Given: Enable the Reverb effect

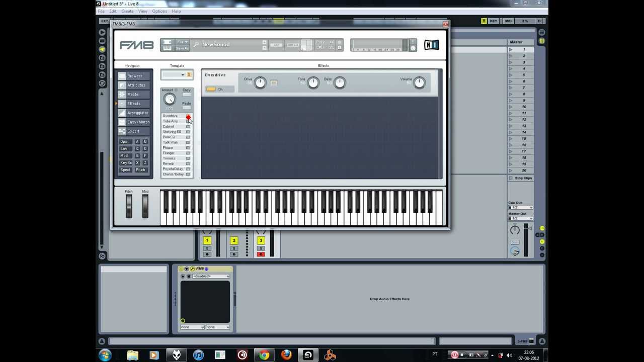Looking at the screenshot, I should pos(188,164).
